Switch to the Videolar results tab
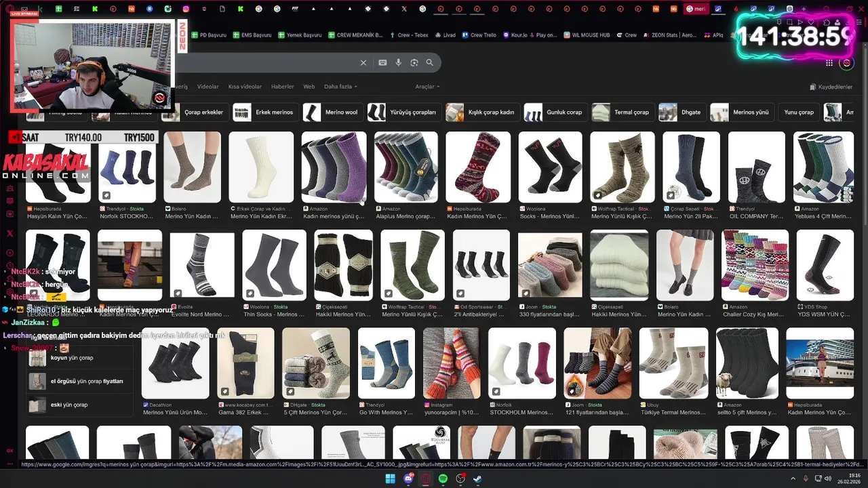868x488 pixels. click(x=208, y=87)
